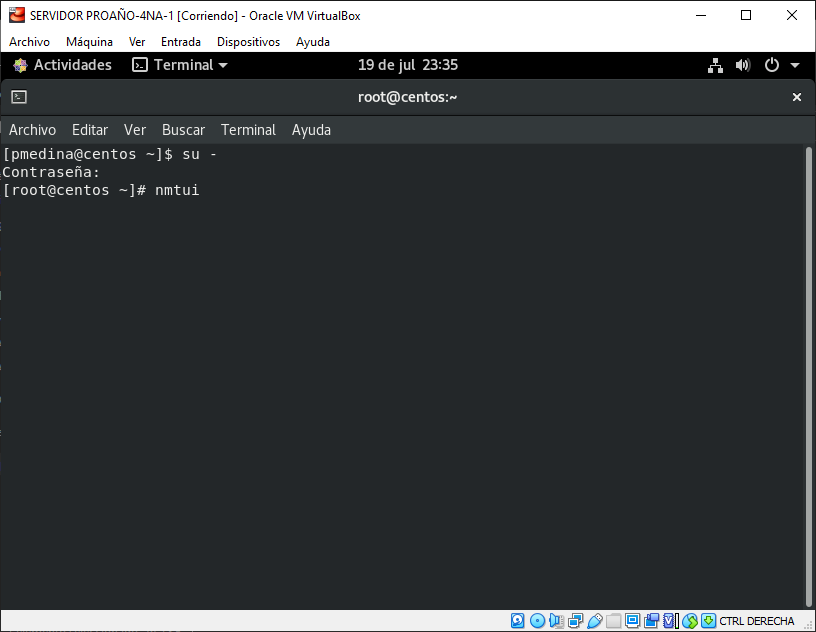Click the Contraseña: prompt line
Viewport: 816px width, 632px height.
tap(51, 172)
